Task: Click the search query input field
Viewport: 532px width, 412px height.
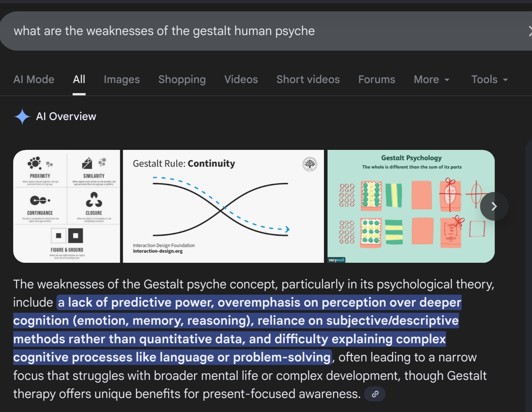Action: [x=266, y=31]
